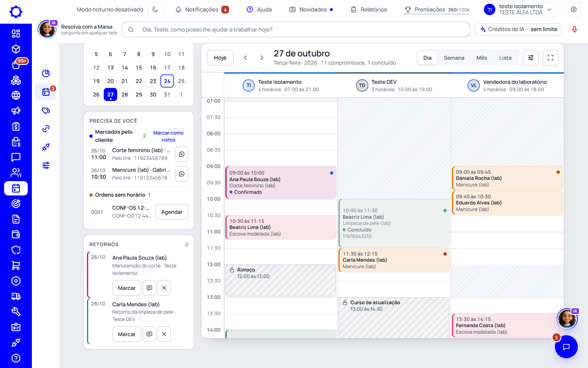The height and width of the screenshot is (368, 588).
Task: Open pie chart icon in secondary sidebar
Action: pos(46,73)
